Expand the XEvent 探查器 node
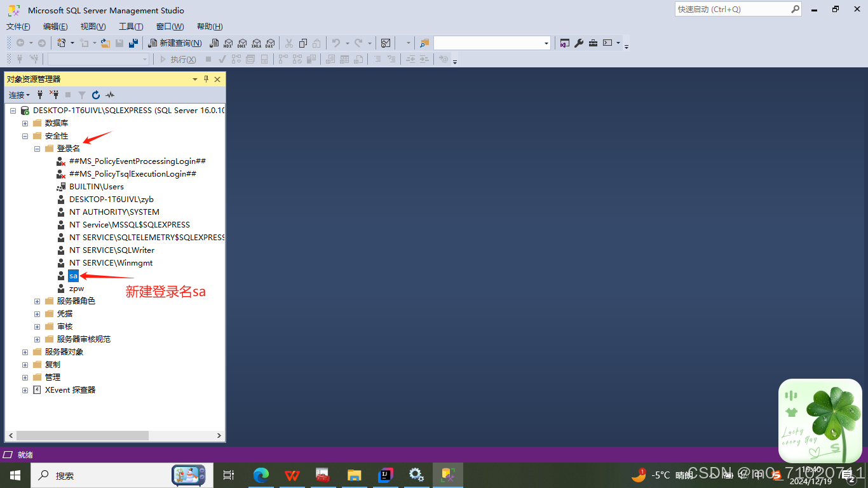 pyautogui.click(x=25, y=390)
